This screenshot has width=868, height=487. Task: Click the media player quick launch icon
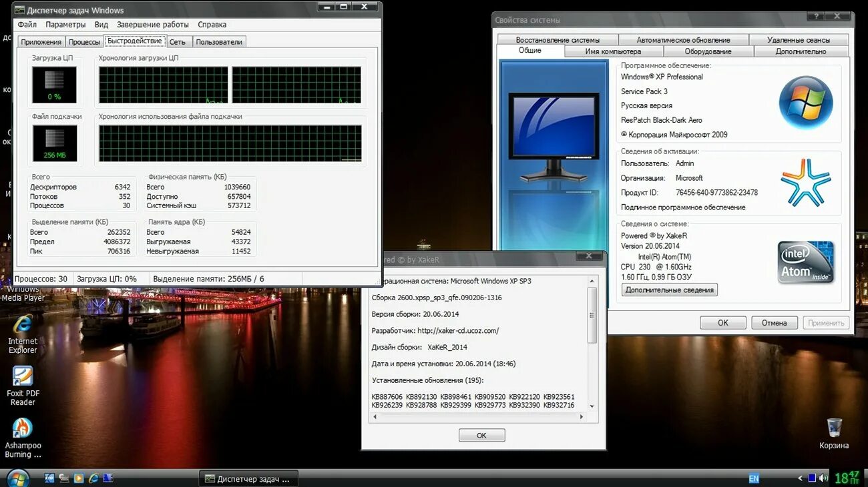click(x=79, y=478)
